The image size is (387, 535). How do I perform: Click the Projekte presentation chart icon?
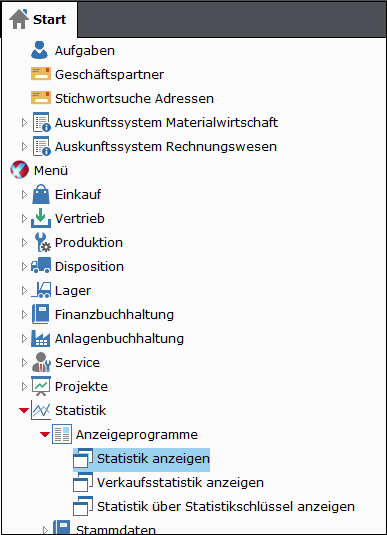pyautogui.click(x=41, y=386)
